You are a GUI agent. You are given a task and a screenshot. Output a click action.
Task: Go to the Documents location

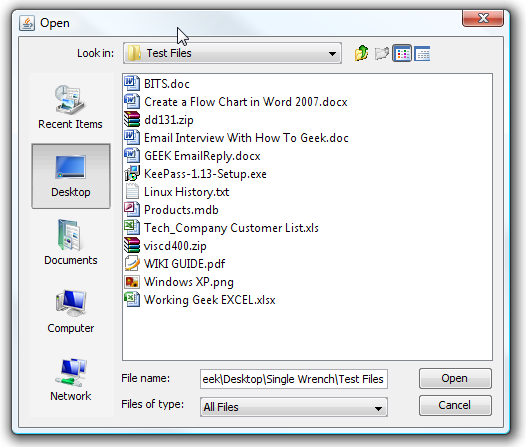(x=70, y=242)
